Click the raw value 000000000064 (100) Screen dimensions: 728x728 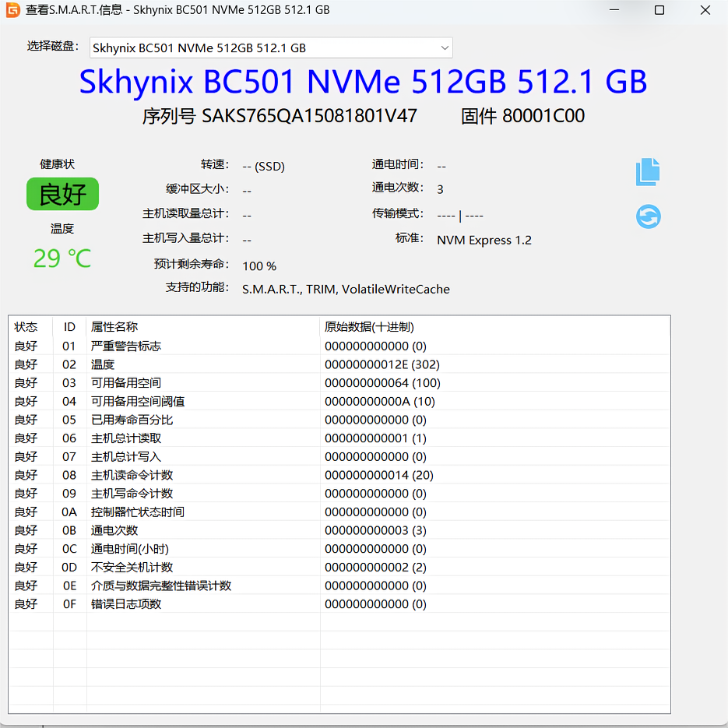382,383
